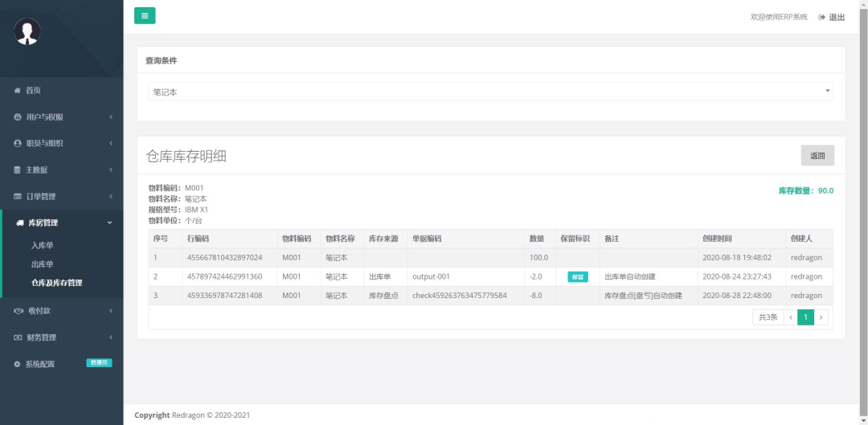
Task: Select 仓库及库存管理 in the sidebar
Action: click(x=56, y=283)
